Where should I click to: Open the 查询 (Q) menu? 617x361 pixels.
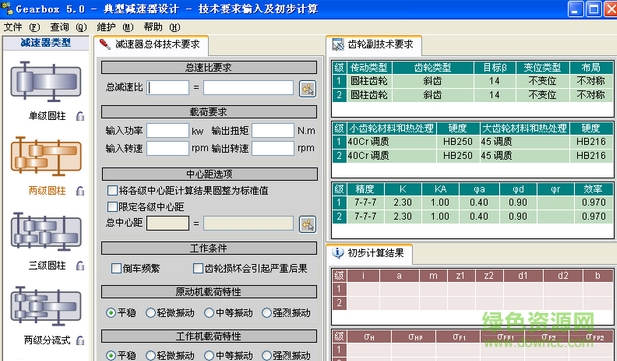point(68,27)
